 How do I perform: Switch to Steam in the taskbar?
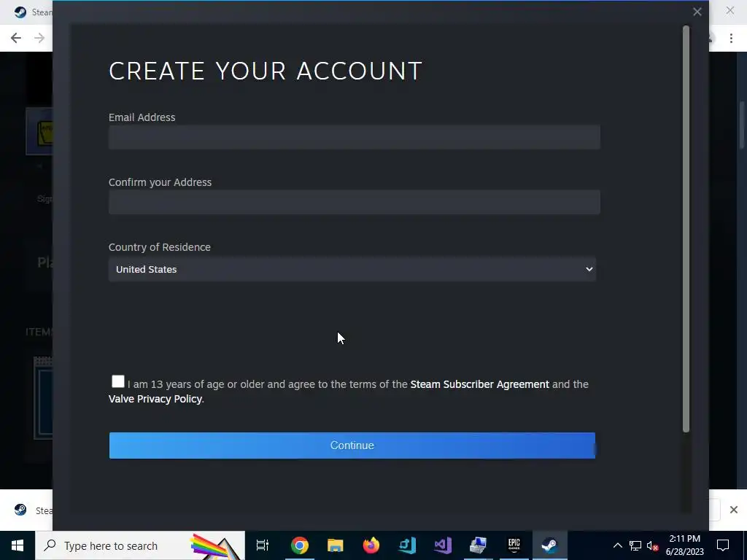(x=550, y=545)
